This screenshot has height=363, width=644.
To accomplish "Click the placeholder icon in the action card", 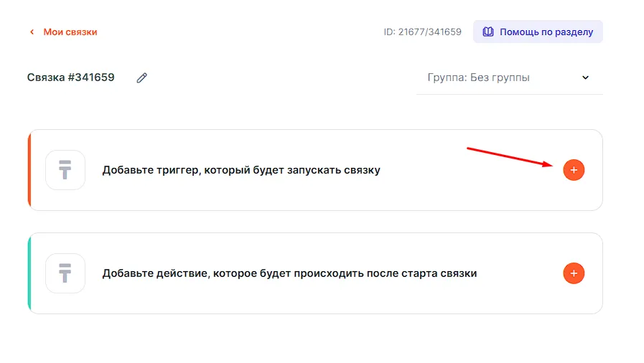I will pos(65,273).
